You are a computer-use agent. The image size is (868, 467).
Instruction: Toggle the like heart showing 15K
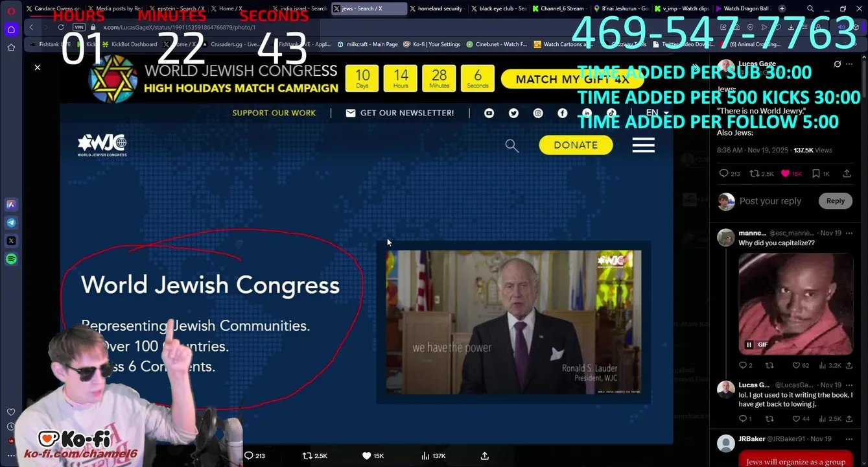tap(792, 173)
